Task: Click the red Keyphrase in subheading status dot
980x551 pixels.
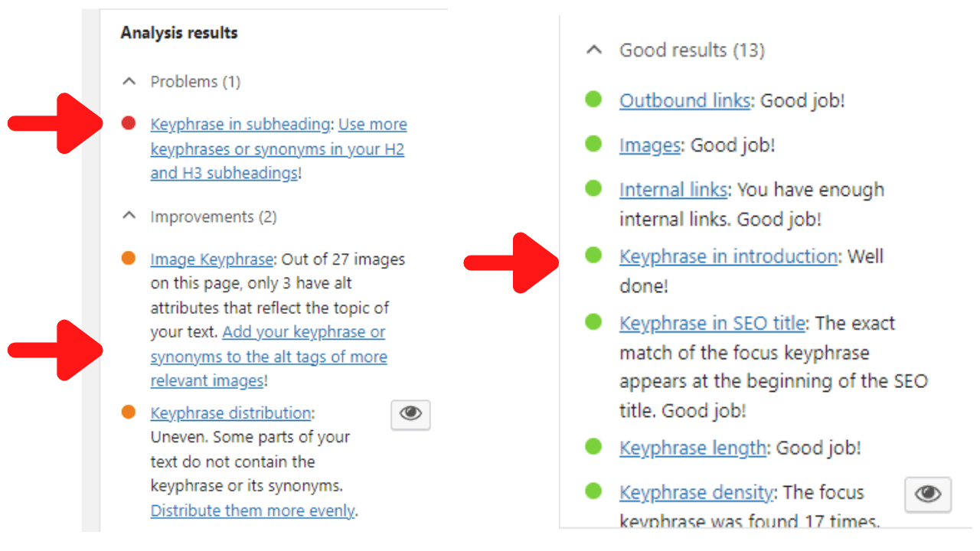Action: [x=129, y=122]
